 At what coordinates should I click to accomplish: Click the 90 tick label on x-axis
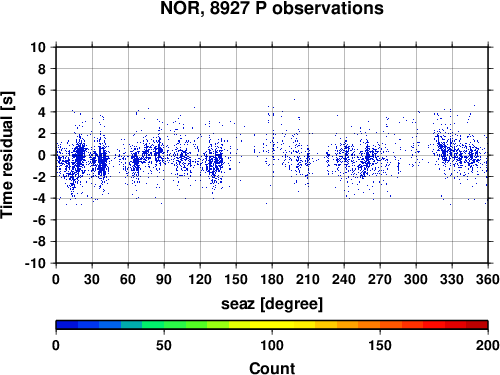tap(164, 279)
